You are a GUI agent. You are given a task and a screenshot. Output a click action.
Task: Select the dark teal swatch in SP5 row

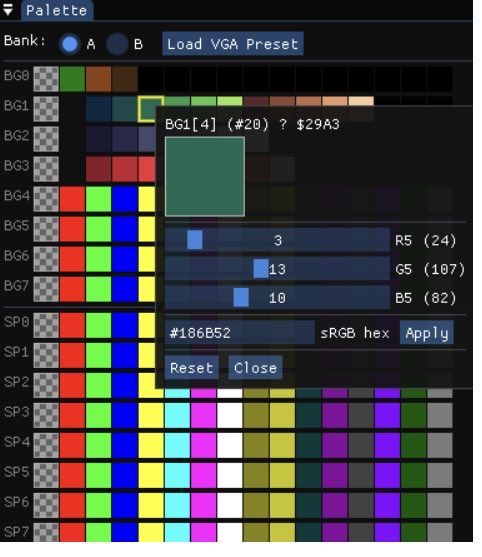(309, 475)
